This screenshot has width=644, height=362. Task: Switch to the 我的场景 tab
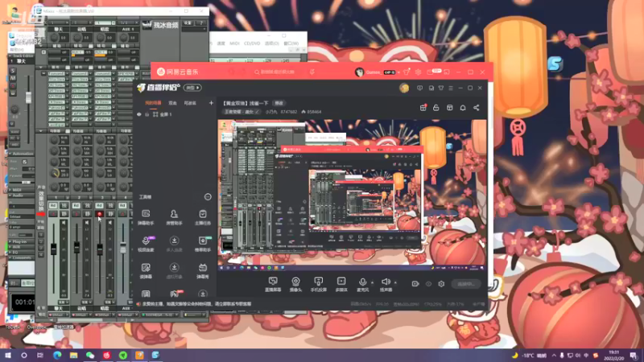[153, 103]
